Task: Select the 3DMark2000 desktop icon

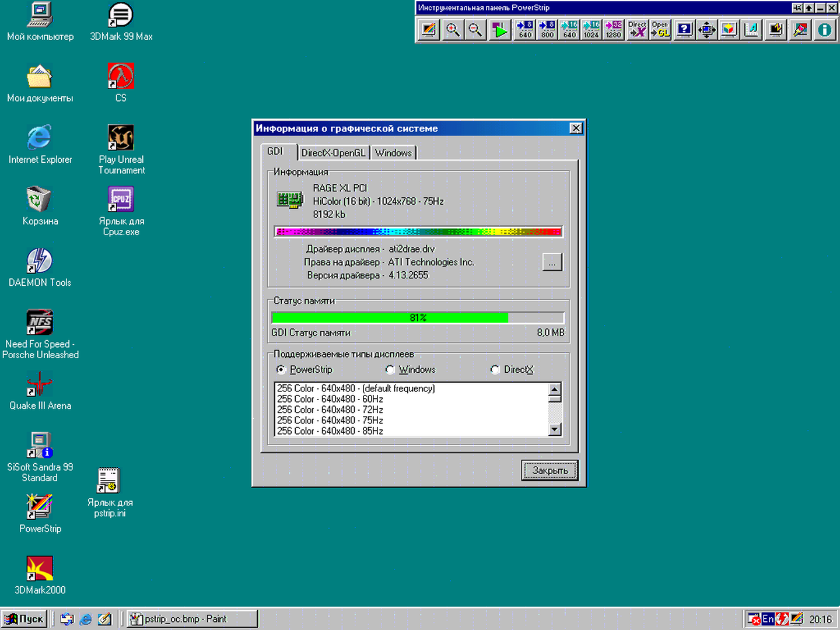Action: tap(40, 575)
